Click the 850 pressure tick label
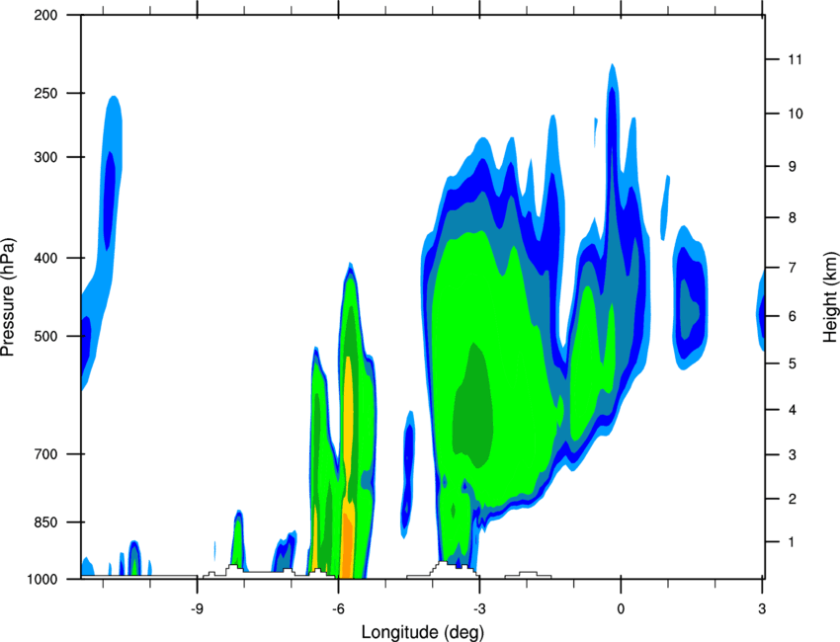The height and width of the screenshot is (642, 840). (x=46, y=522)
